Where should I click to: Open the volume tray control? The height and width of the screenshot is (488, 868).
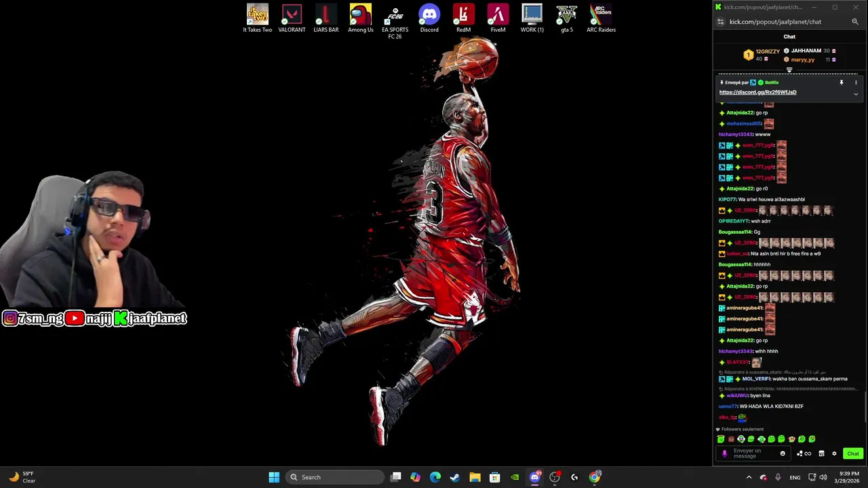[823, 477]
